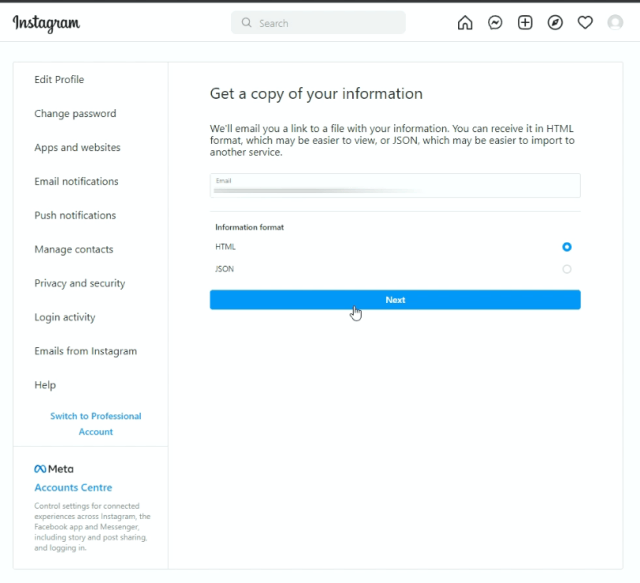Click the 'Information format' label
Image resolution: width=640 pixels, height=583 pixels.
pyautogui.click(x=249, y=227)
